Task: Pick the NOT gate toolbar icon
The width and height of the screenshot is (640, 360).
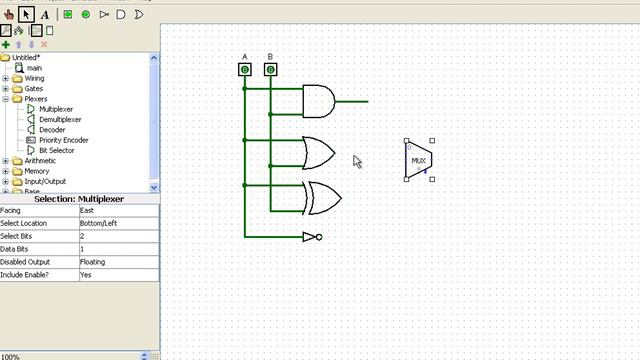Action: coord(104,15)
